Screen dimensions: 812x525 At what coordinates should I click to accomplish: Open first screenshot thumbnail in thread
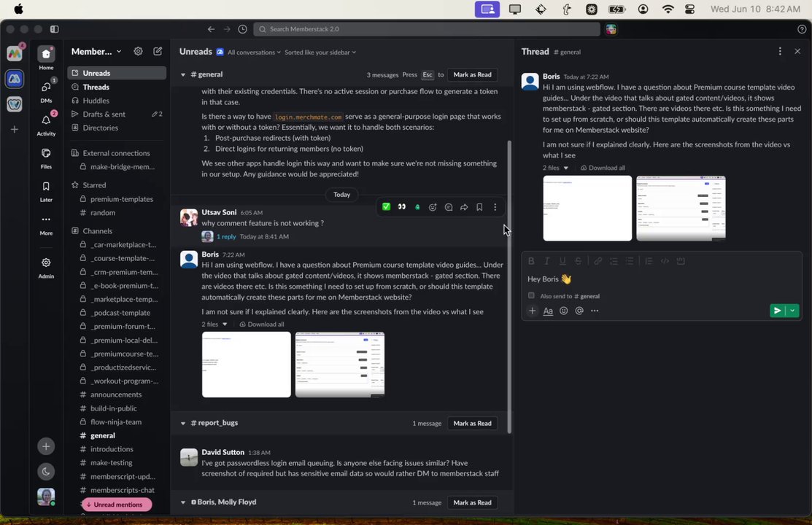tap(587, 208)
